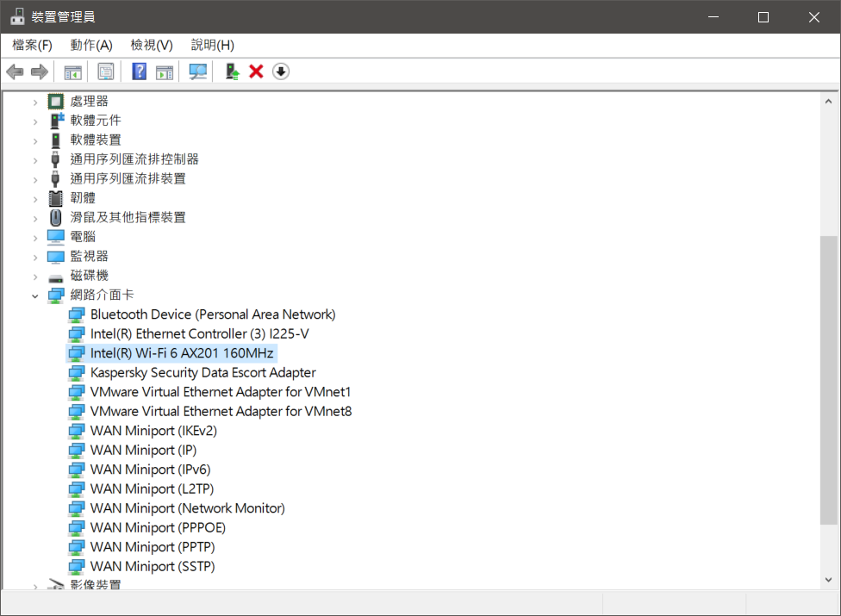Image resolution: width=841 pixels, height=616 pixels.
Task: Select WAN Miniport (IKEv2)
Action: pyautogui.click(x=153, y=431)
